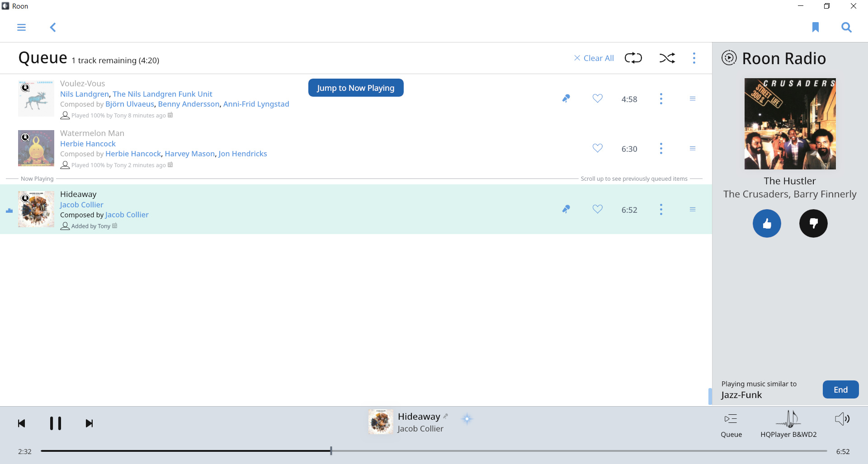Click Hideaway title in footer

click(x=419, y=417)
